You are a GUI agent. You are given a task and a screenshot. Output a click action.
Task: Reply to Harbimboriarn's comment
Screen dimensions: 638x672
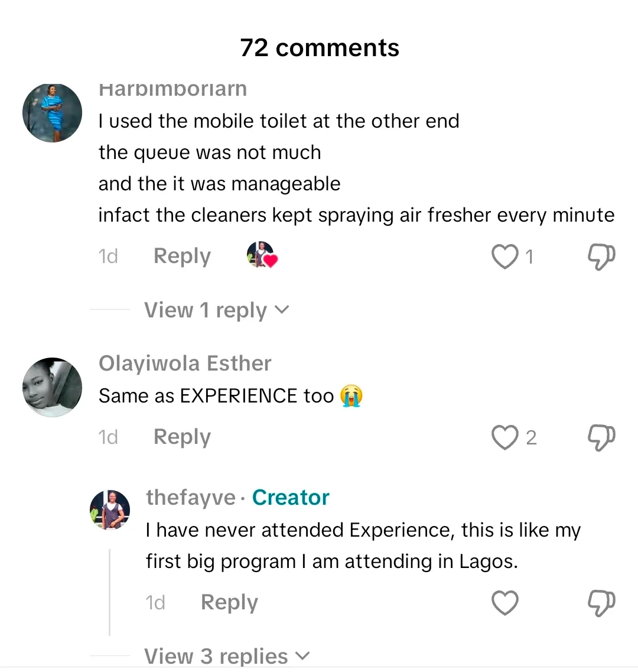[182, 257]
